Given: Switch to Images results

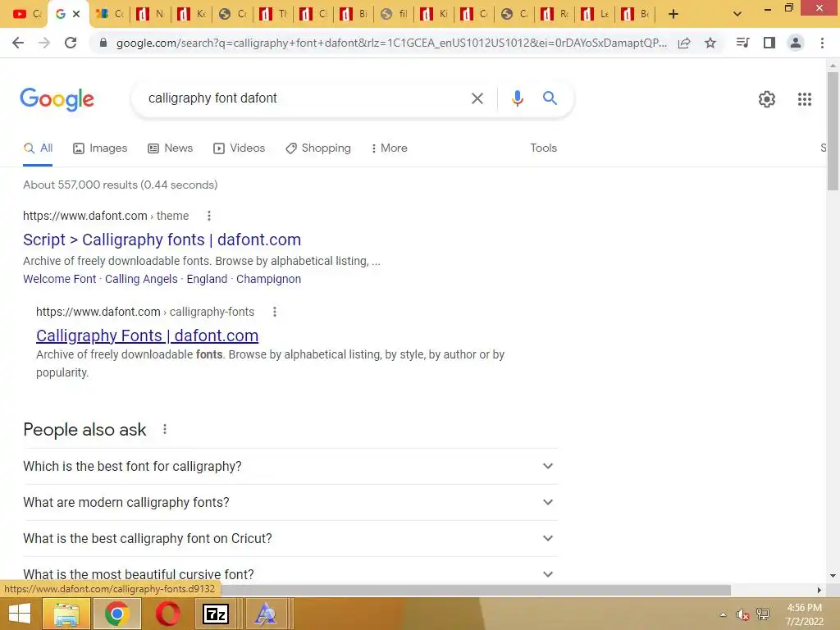Looking at the screenshot, I should [x=100, y=148].
